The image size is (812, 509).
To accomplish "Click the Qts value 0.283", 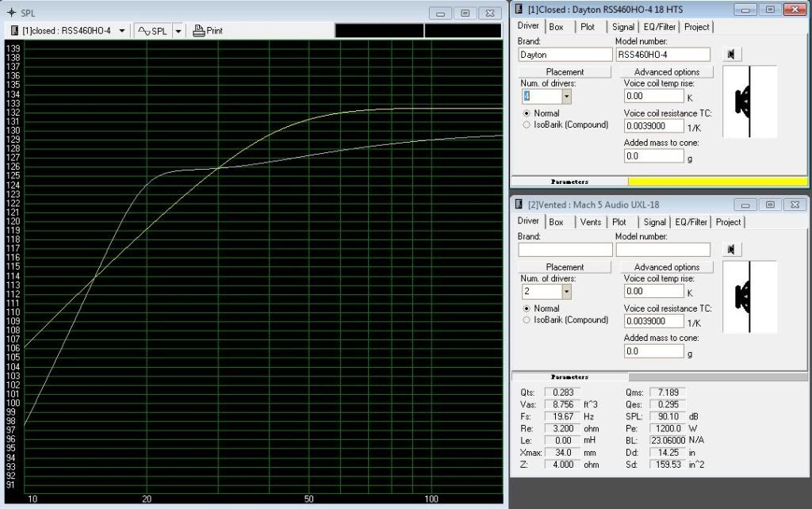I will click(x=563, y=392).
